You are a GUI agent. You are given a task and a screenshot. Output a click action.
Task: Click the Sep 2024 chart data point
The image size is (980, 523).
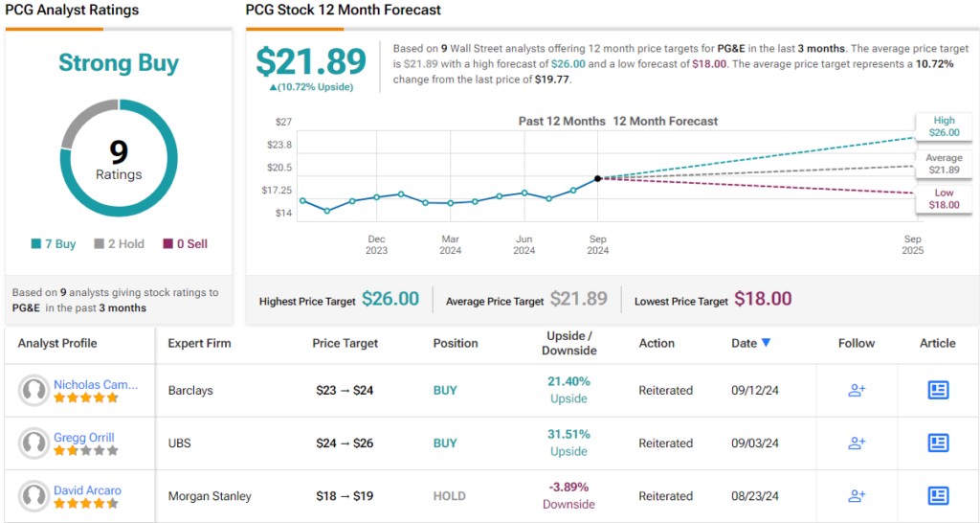597,178
